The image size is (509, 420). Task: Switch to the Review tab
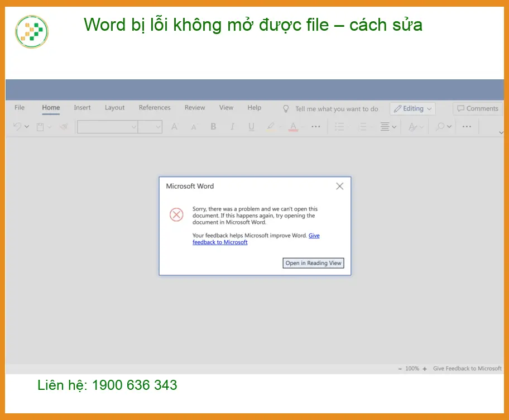tap(195, 108)
